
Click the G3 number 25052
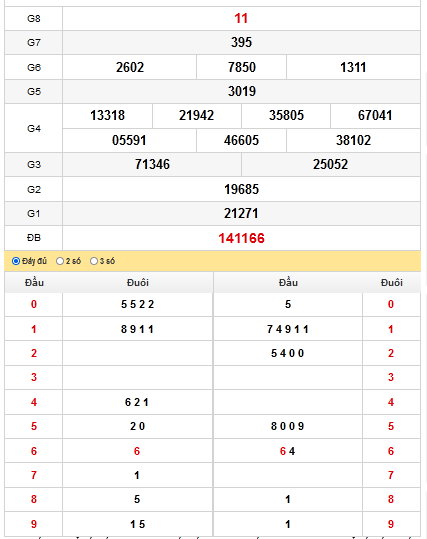(x=330, y=164)
